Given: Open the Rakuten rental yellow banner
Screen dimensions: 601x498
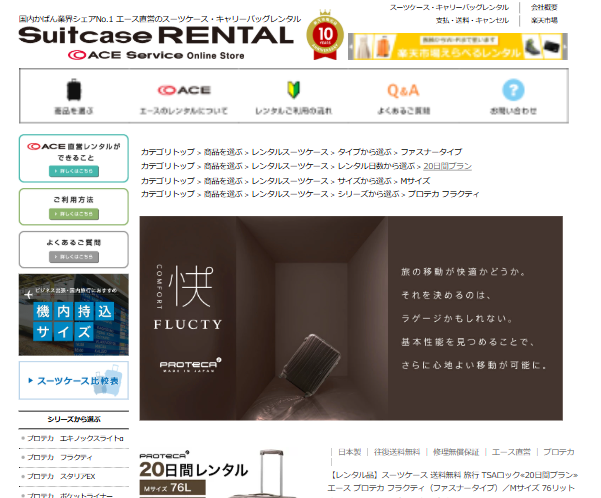Looking at the screenshot, I should coord(458,46).
